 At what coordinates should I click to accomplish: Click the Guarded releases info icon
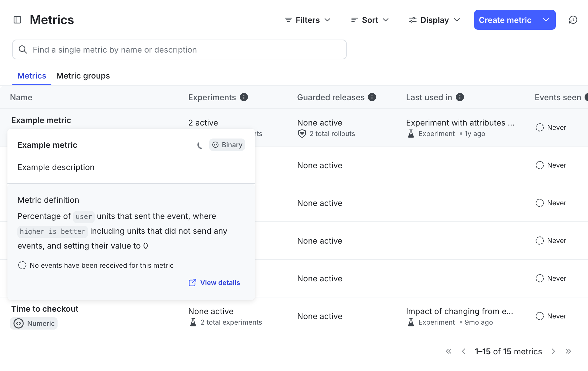click(x=372, y=97)
